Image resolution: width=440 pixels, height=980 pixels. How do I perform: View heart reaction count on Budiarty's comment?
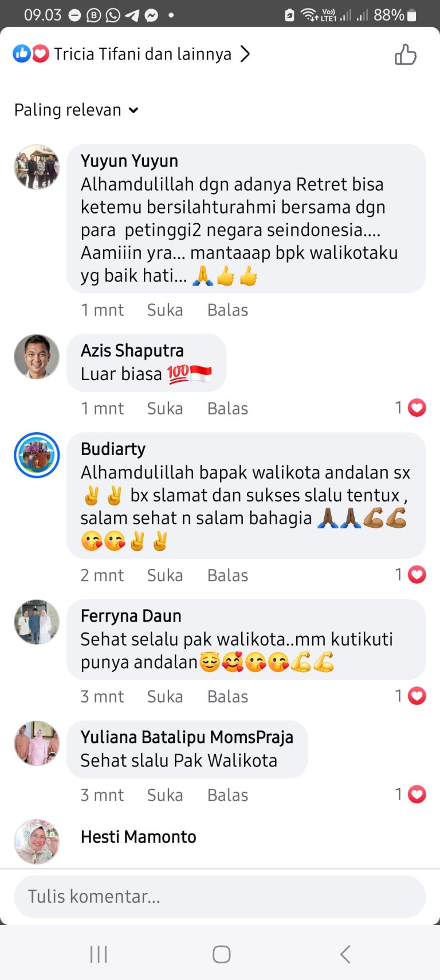click(410, 575)
